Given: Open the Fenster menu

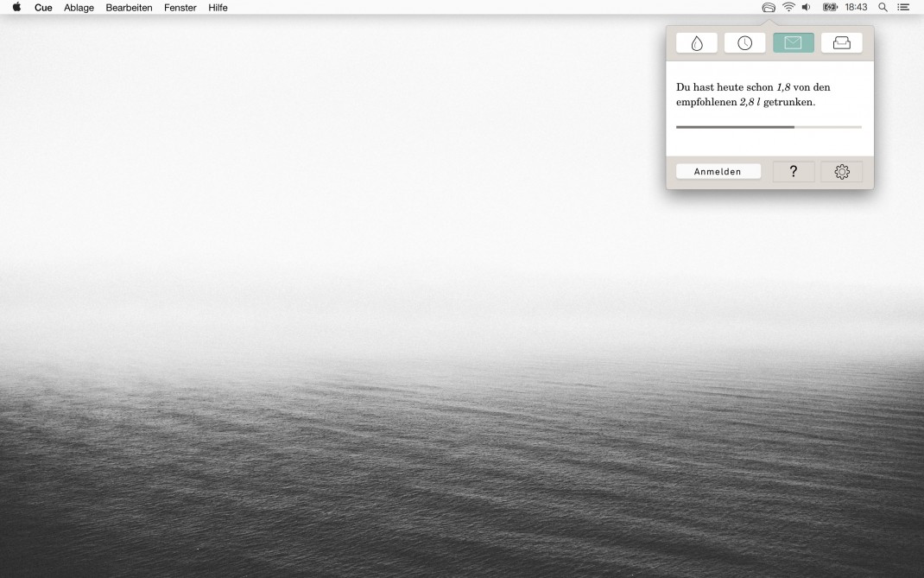Looking at the screenshot, I should coord(180,8).
